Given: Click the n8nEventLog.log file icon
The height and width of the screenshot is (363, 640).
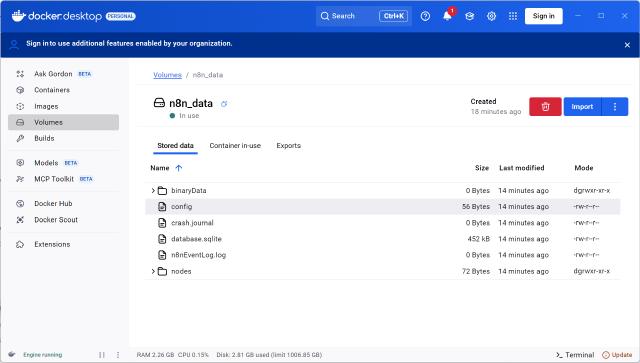Looking at the screenshot, I should [162, 255].
